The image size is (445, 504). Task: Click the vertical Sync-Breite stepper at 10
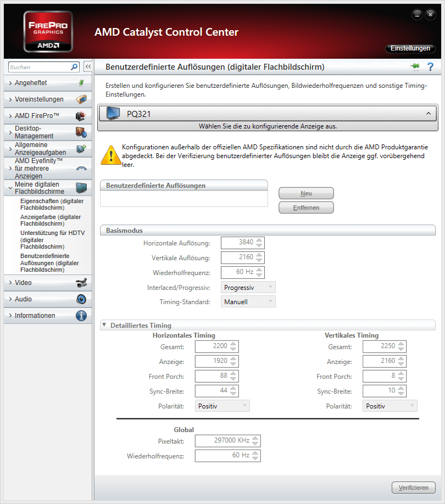coord(401,391)
